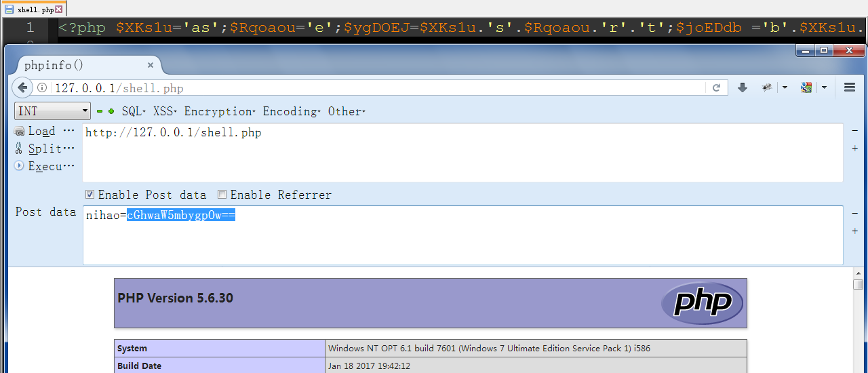
Task: Expand the Firebug icon dropdown arrow
Action: 785,87
